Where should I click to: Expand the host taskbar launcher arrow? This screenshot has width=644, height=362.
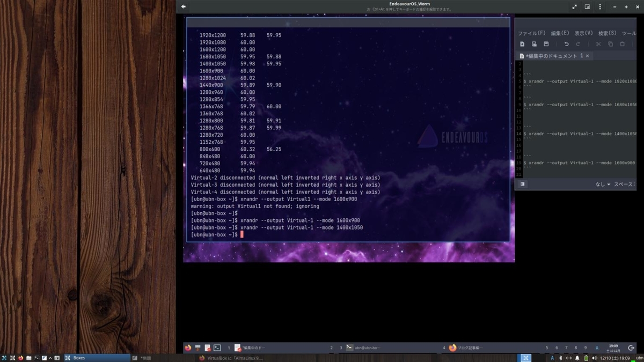pyautogui.click(x=50, y=358)
